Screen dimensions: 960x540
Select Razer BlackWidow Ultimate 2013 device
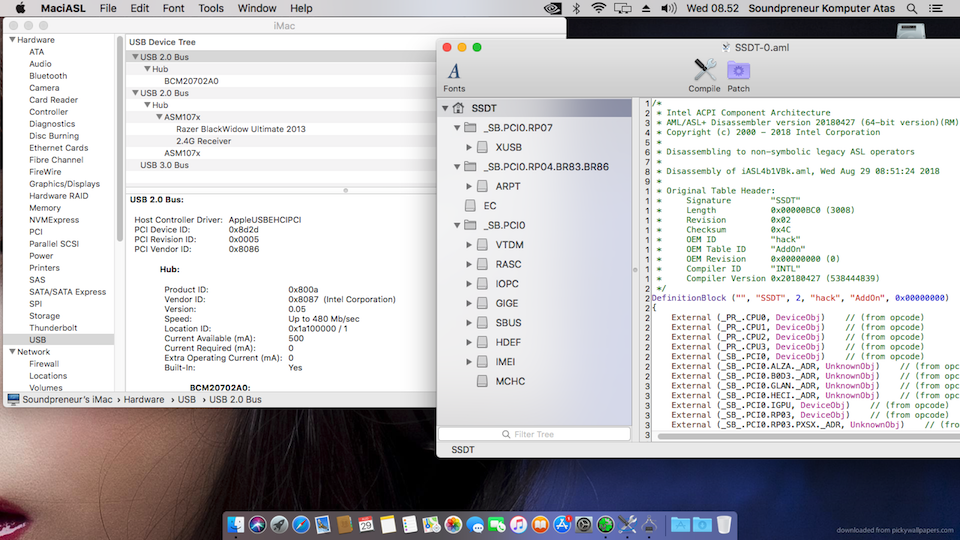pos(241,129)
